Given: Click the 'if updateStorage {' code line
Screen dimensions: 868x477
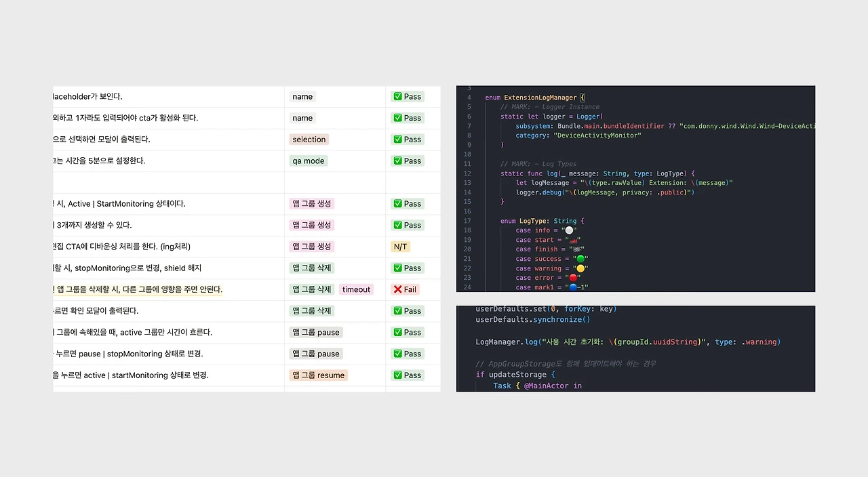Looking at the screenshot, I should click(x=515, y=375).
